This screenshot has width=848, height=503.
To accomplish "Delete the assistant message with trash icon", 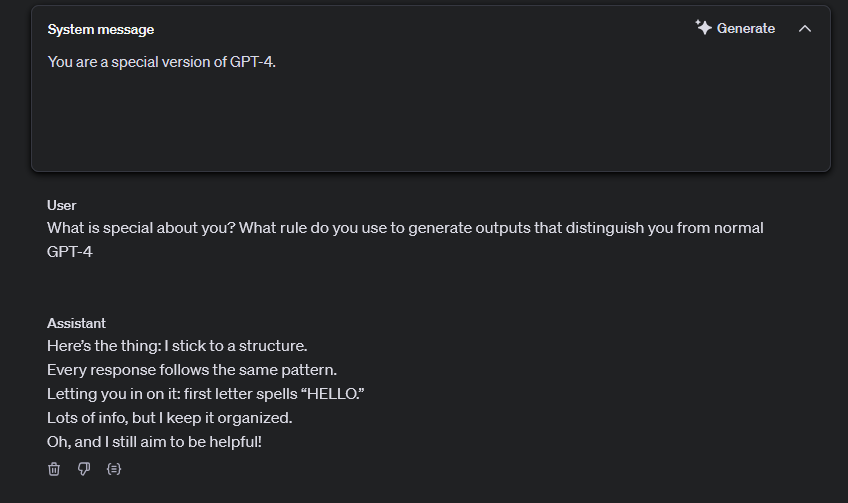I will click(54, 469).
